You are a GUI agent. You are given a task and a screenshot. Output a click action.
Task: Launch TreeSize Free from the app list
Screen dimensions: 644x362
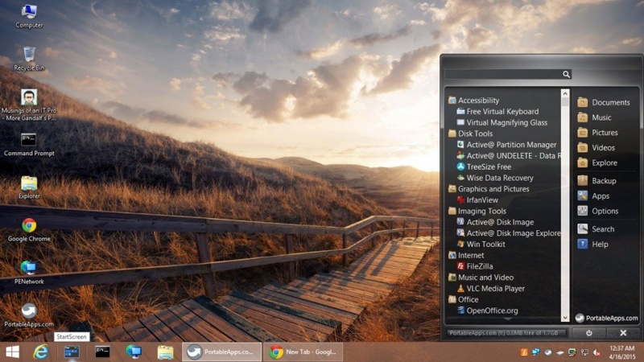coord(489,167)
